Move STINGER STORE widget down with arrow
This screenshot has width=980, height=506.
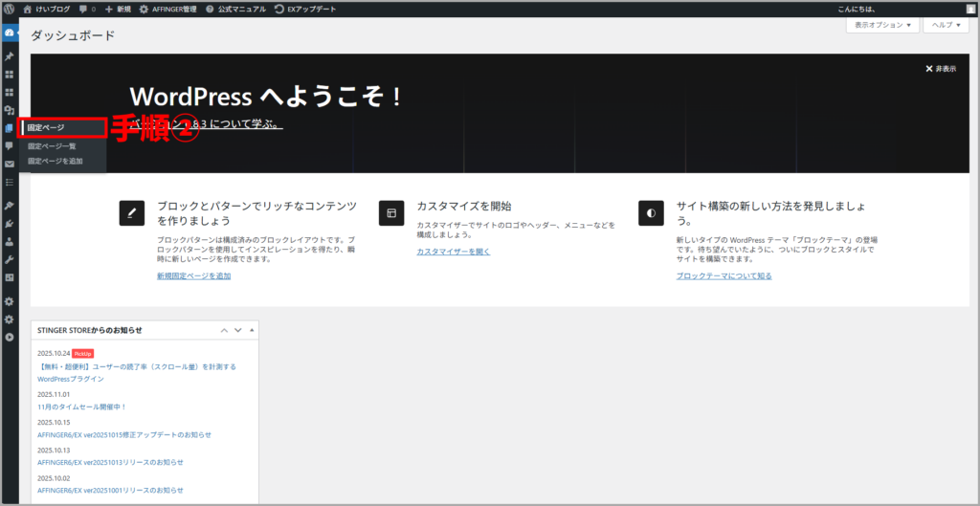point(238,330)
